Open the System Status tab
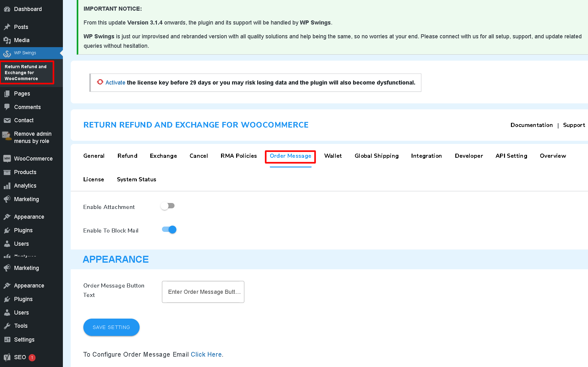Screen dimensions: 588x367 [136, 179]
